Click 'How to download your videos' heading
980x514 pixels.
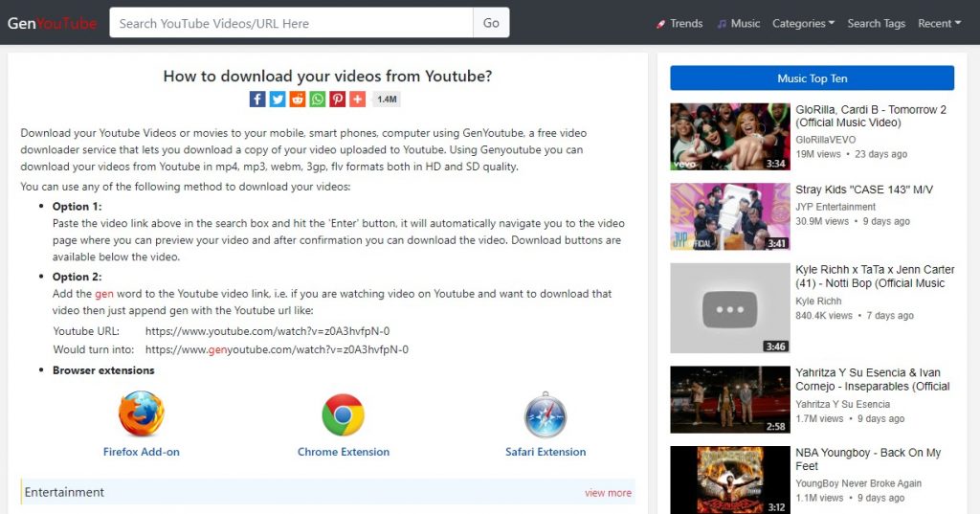327,77
